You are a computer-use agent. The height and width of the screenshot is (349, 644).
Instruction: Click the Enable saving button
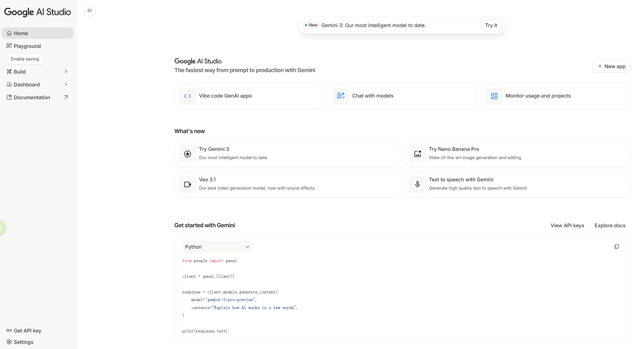(25, 59)
